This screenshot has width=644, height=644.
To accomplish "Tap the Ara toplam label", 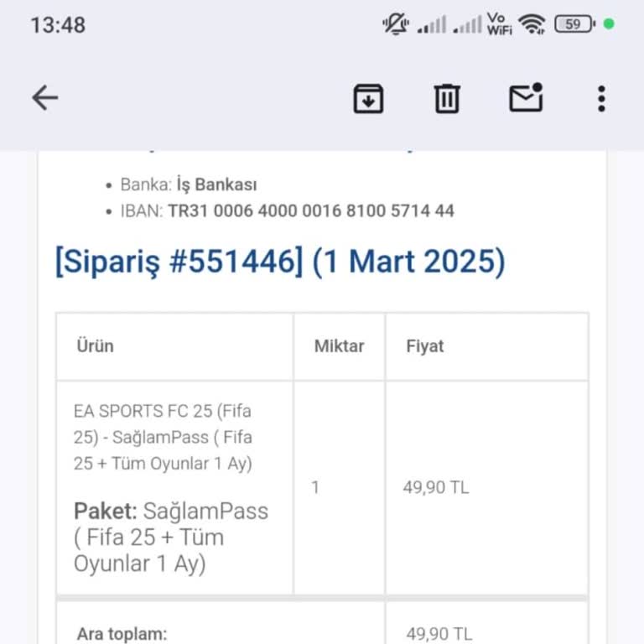I will [122, 634].
